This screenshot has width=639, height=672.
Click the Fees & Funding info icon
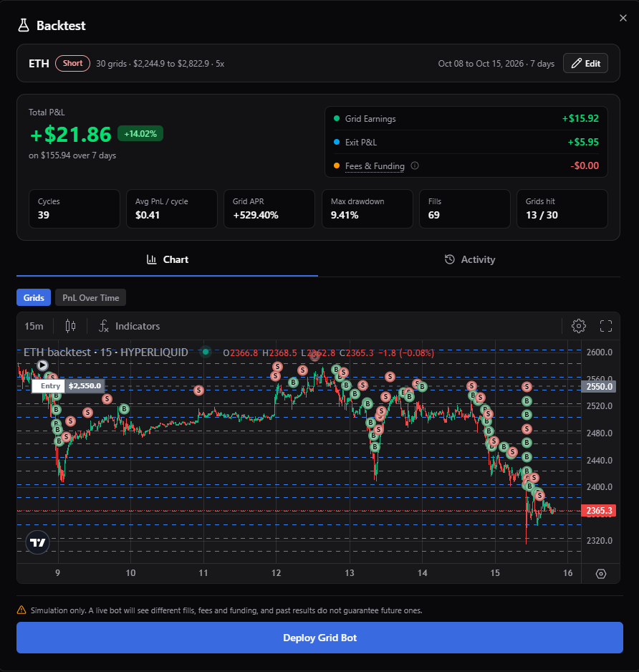pyautogui.click(x=415, y=165)
